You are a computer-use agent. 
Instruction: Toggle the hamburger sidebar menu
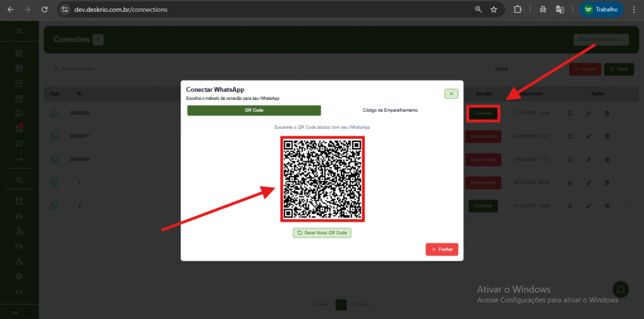[19, 31]
